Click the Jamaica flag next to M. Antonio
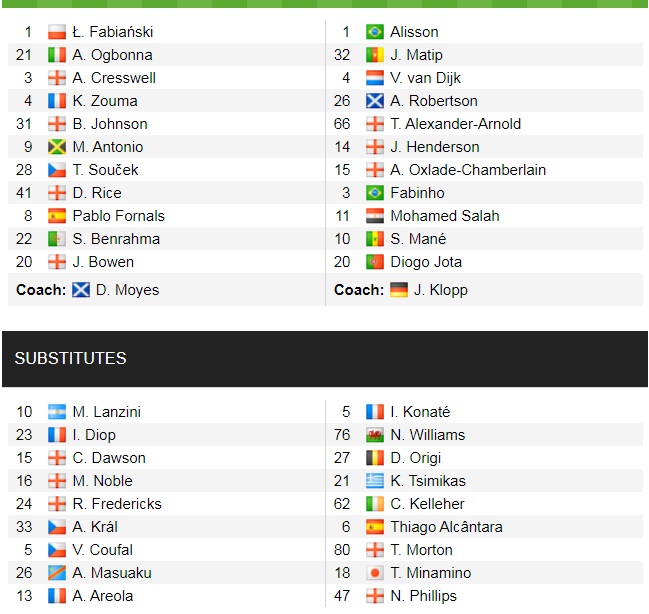649x614 pixels. [57, 147]
